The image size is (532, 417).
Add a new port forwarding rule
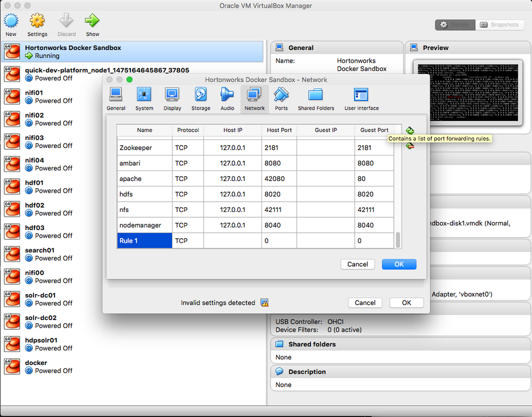[x=410, y=130]
